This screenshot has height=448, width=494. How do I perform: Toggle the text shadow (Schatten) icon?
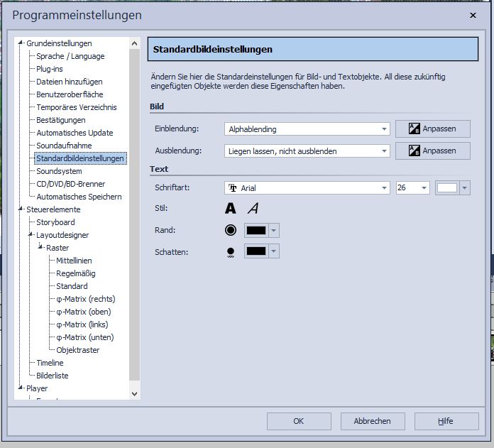(231, 251)
